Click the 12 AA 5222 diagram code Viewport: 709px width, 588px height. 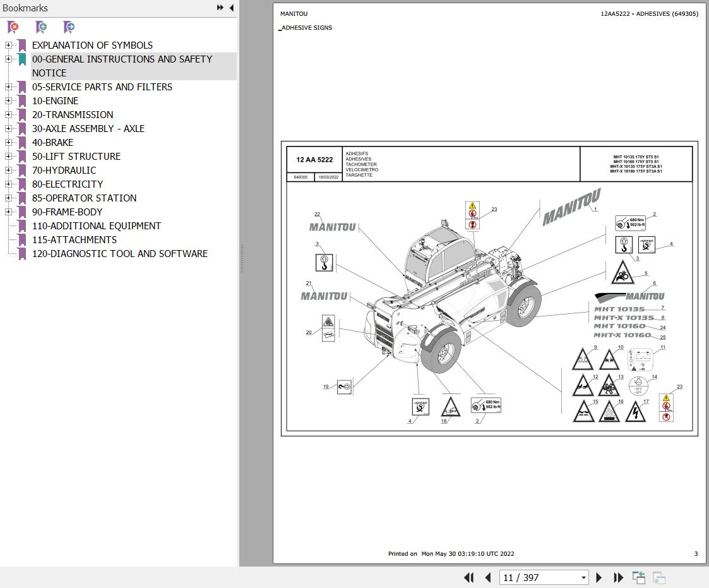click(x=314, y=160)
